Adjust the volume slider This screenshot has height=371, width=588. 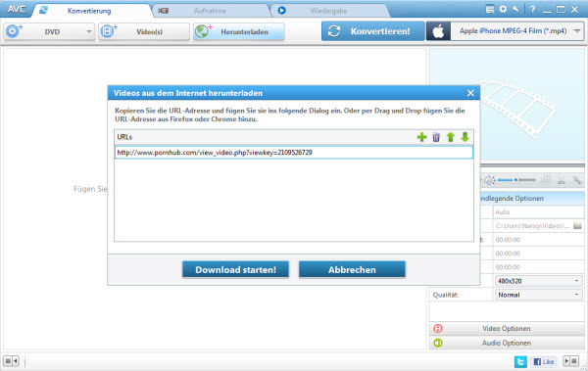(x=516, y=180)
